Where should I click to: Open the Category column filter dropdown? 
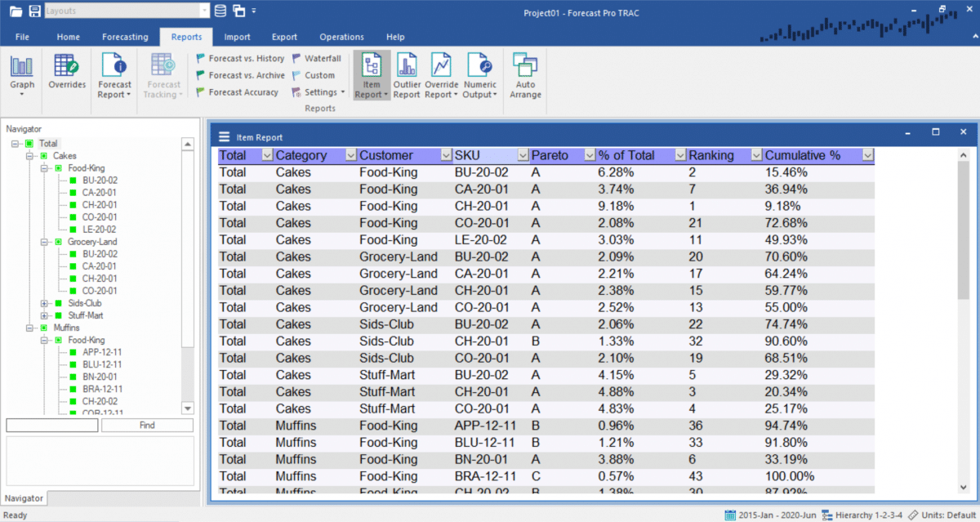point(353,154)
